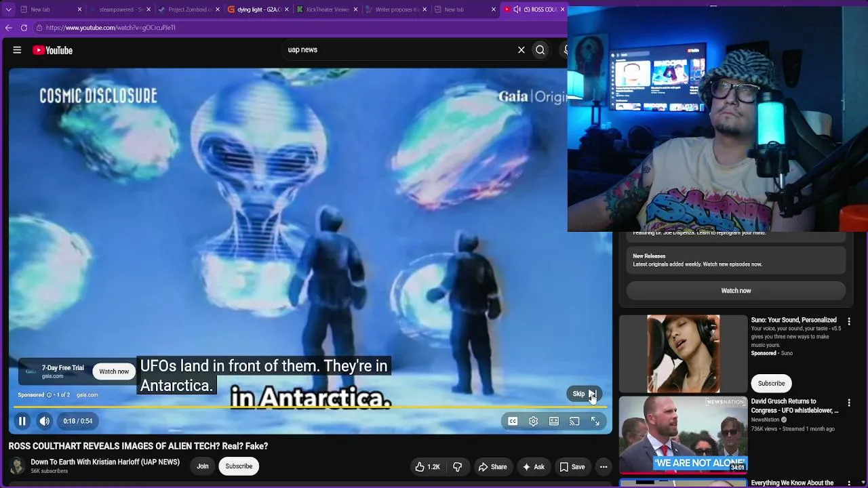Close the Project Zomboid tab

pyautogui.click(x=218, y=9)
